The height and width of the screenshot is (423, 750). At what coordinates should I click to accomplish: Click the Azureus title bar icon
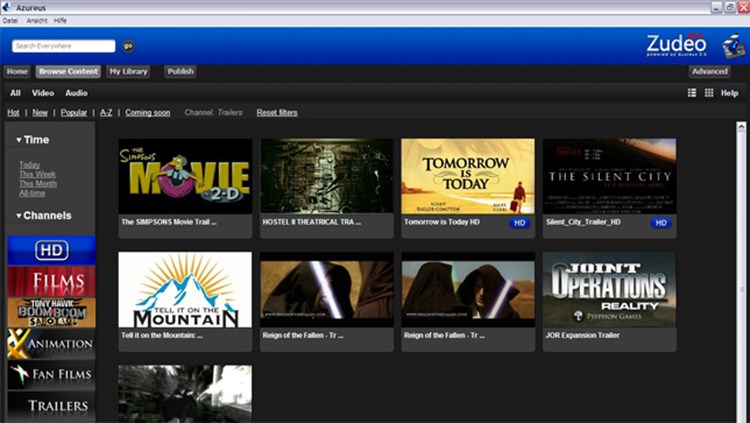7,7
